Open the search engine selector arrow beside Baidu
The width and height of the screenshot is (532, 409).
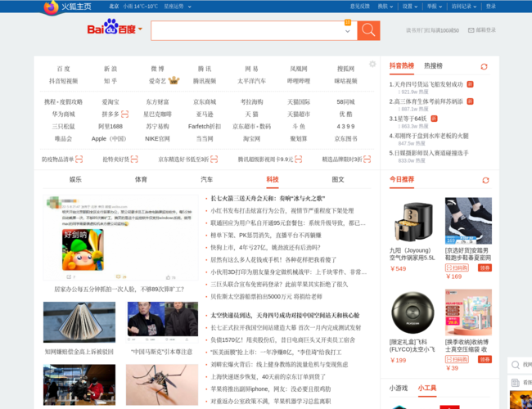pyautogui.click(x=140, y=29)
